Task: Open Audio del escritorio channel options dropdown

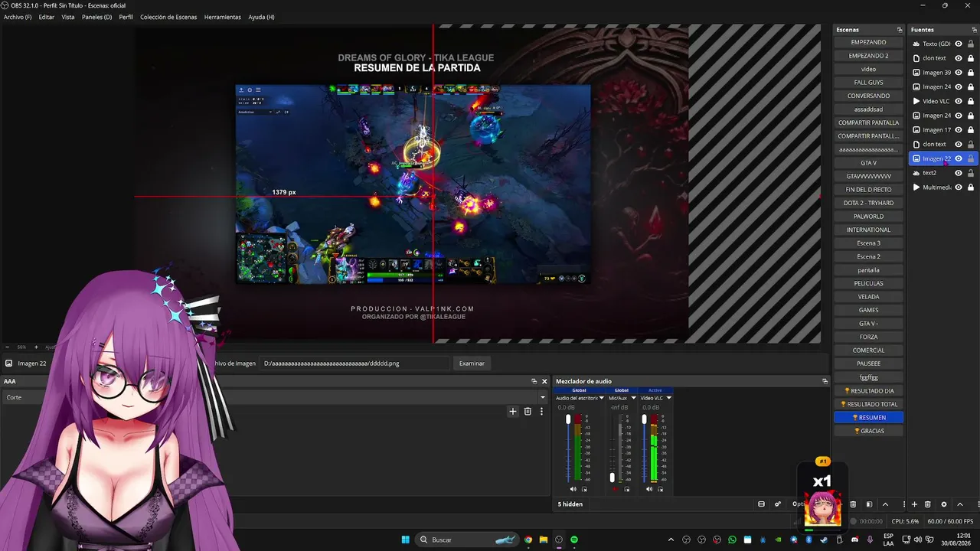Action: point(602,398)
